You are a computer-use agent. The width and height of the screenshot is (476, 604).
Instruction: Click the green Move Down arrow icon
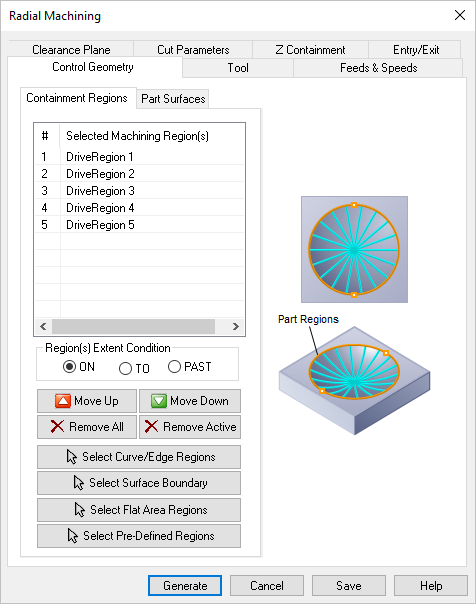coord(159,401)
